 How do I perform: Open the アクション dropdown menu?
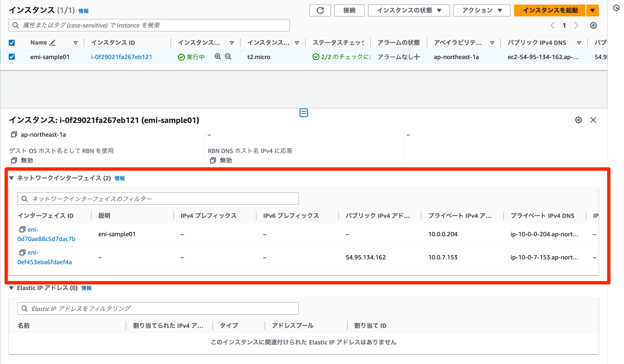(x=481, y=10)
